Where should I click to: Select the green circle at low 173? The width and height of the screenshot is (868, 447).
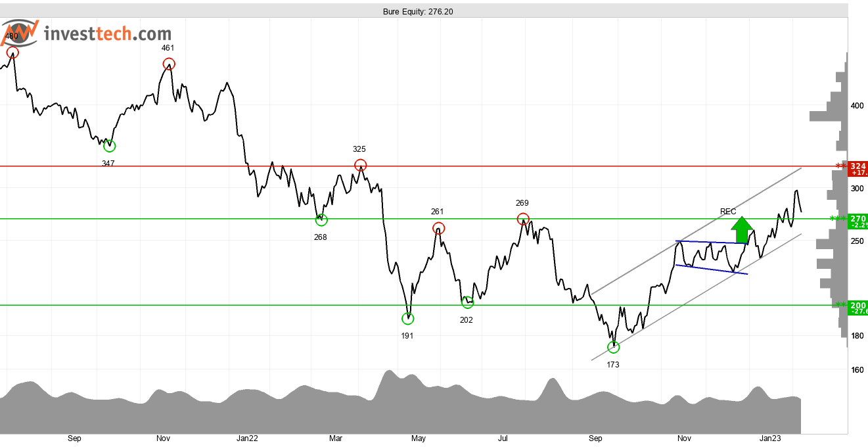[614, 346]
